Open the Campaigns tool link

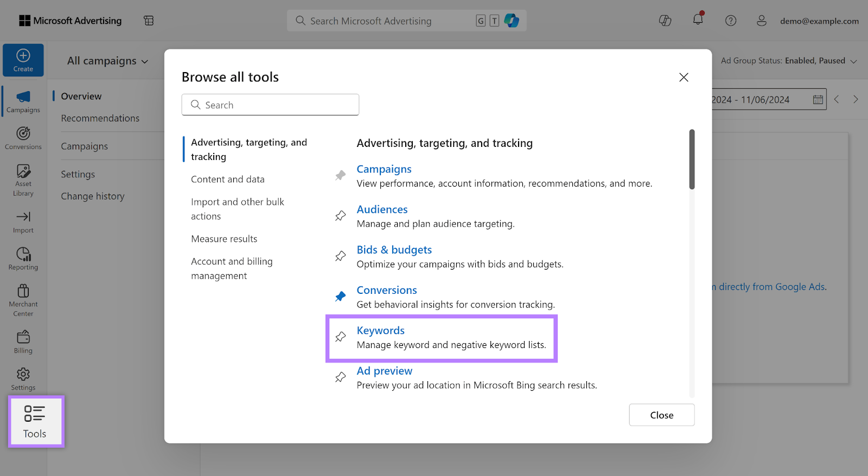[384, 169]
